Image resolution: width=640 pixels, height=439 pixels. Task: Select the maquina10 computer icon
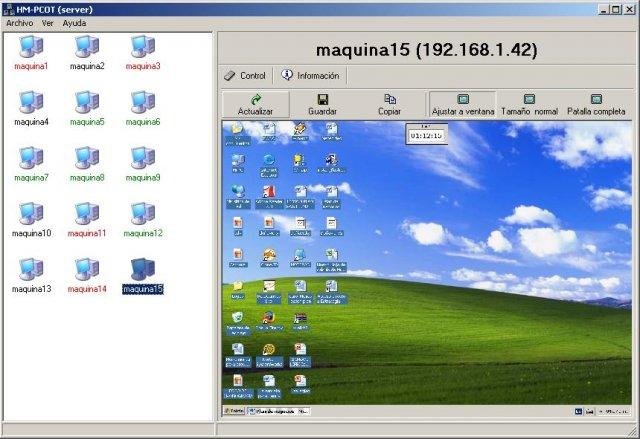(x=31, y=214)
